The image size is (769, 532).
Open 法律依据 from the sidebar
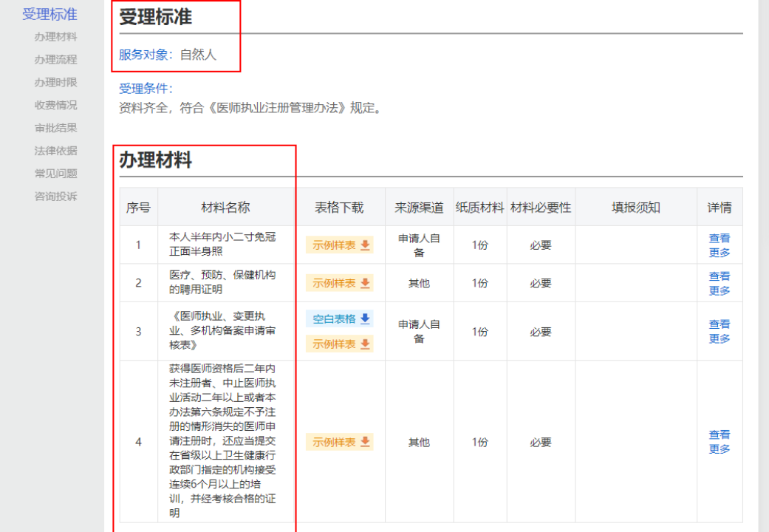click(x=55, y=151)
